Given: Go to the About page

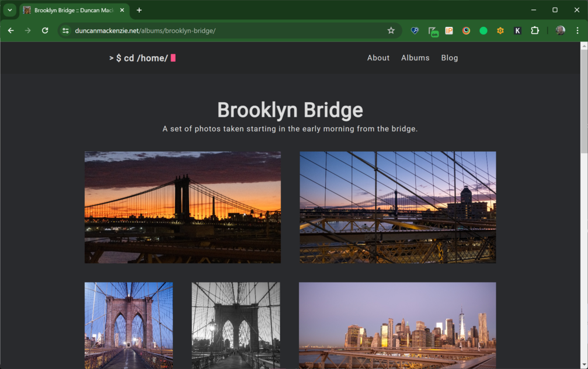Looking at the screenshot, I should tap(378, 58).
